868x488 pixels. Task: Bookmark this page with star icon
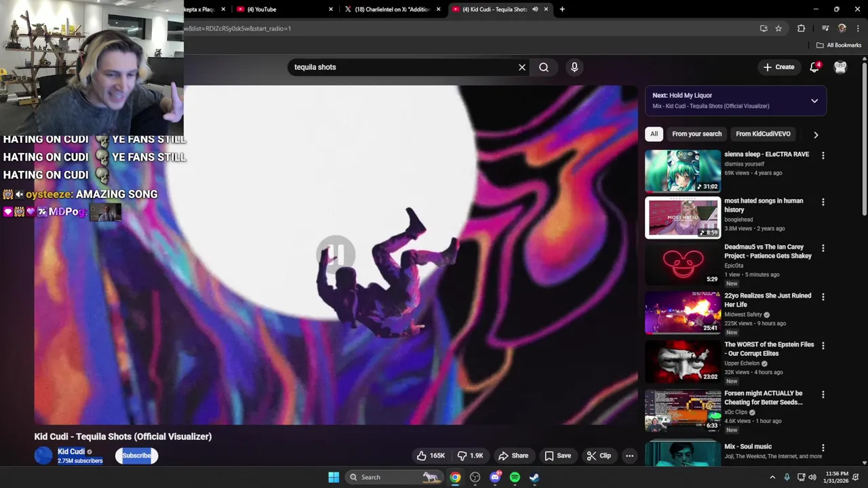(778, 28)
